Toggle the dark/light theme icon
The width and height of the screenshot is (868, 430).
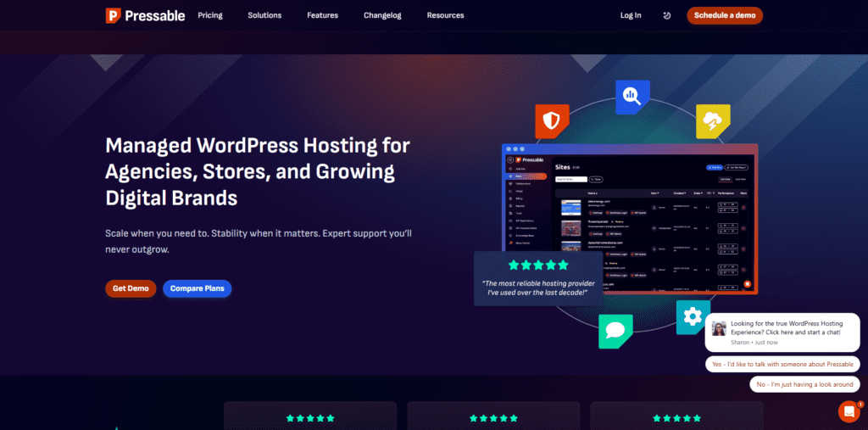(x=667, y=15)
